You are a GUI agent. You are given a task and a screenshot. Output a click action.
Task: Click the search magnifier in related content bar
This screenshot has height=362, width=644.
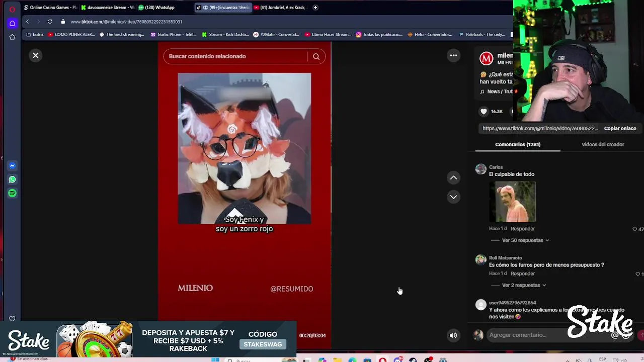click(x=316, y=56)
